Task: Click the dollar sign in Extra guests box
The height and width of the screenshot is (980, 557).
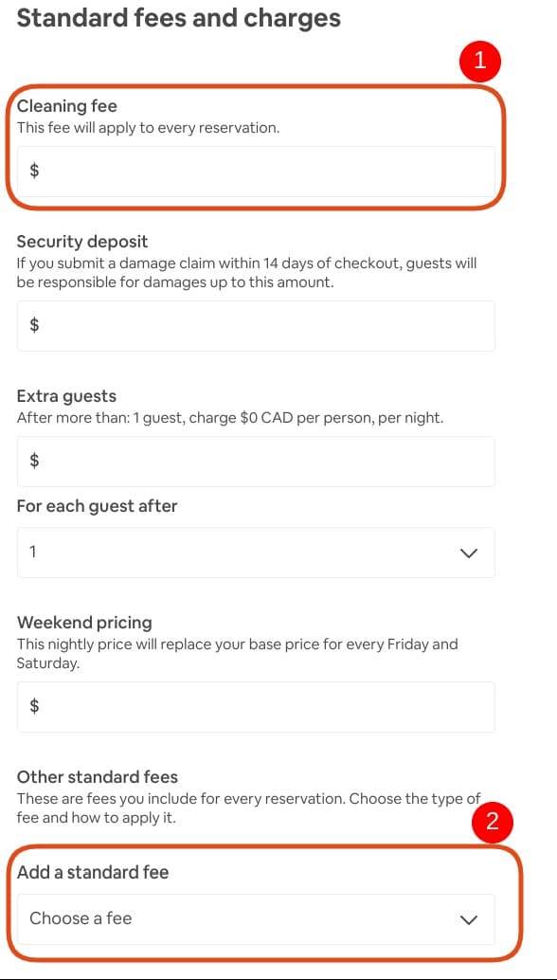Action: 35,461
